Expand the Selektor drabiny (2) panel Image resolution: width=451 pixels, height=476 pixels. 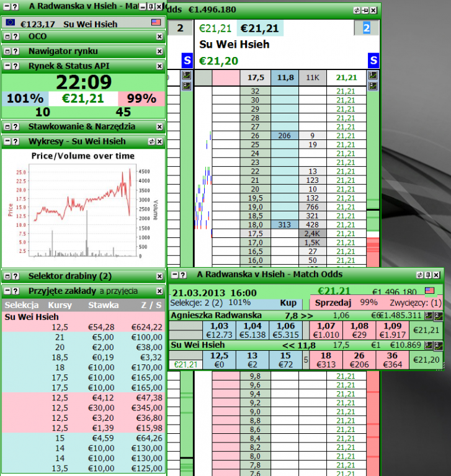click(7, 276)
